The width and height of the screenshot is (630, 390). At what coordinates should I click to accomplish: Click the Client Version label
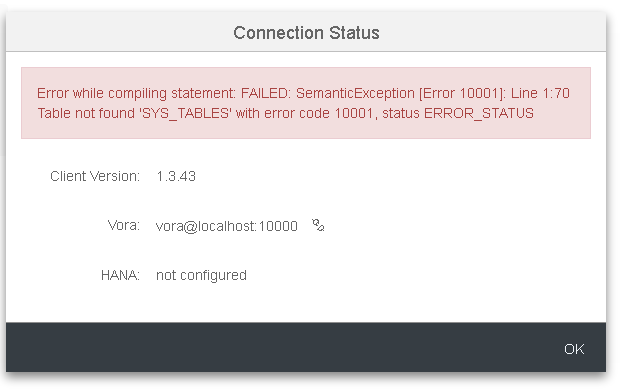(x=95, y=176)
